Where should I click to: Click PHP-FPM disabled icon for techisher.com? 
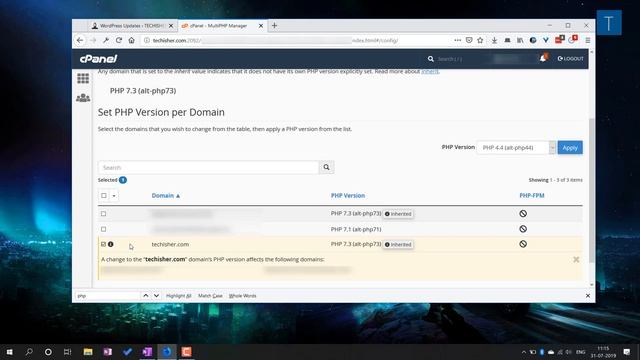[x=523, y=244]
